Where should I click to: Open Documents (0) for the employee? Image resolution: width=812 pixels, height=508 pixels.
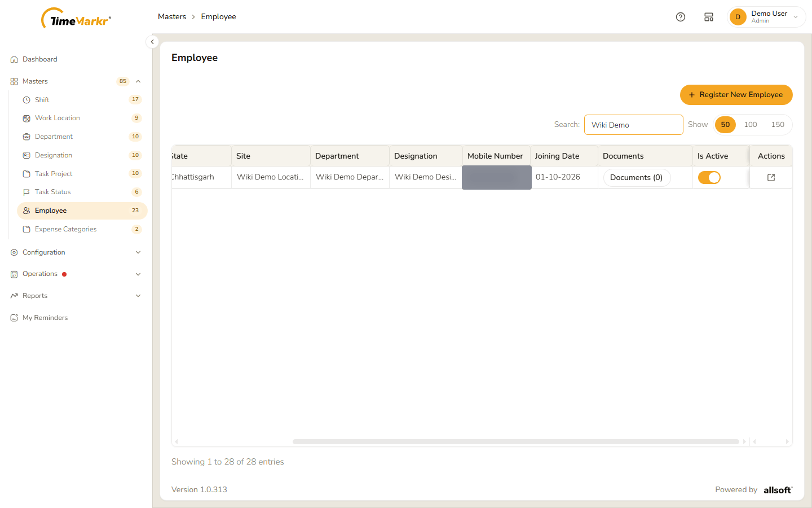637,177
